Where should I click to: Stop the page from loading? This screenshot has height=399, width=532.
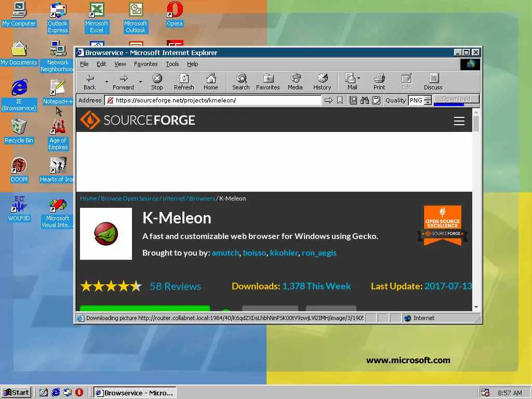click(x=157, y=82)
